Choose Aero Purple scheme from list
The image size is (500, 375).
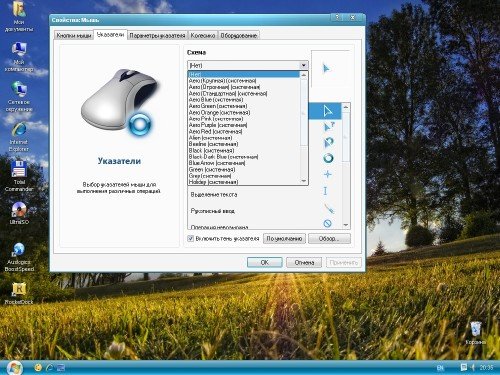click(244, 125)
